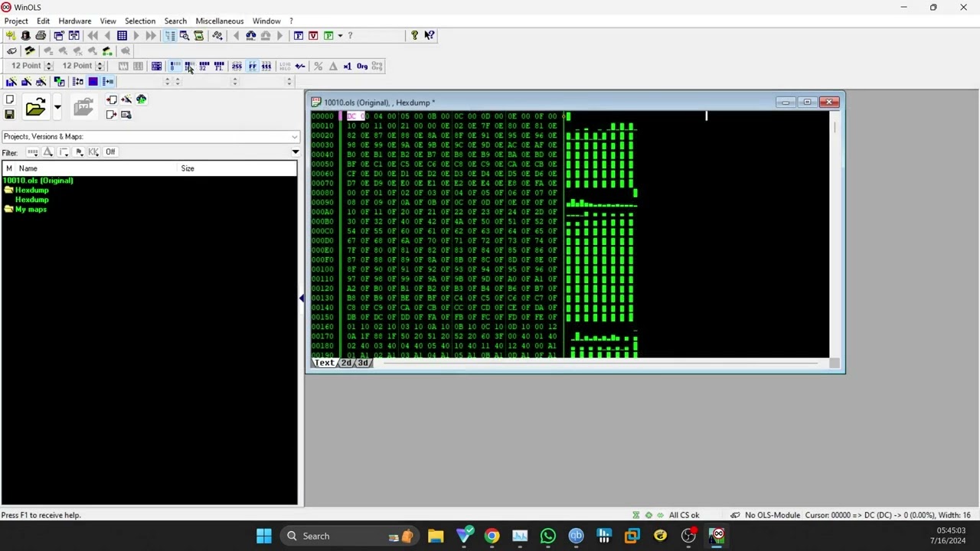Screen dimensions: 980x551
Task: Select the 32-bit display mode icon
Action: (x=204, y=66)
